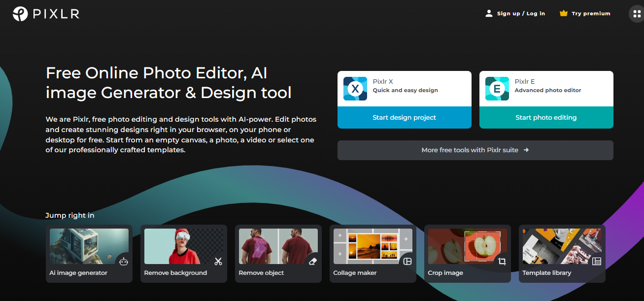Click the 'Remove background' label

tap(175, 273)
